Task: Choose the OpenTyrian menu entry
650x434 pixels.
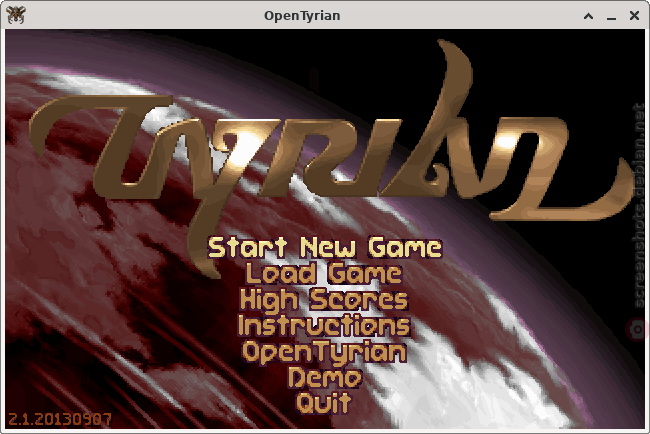Action: click(324, 352)
